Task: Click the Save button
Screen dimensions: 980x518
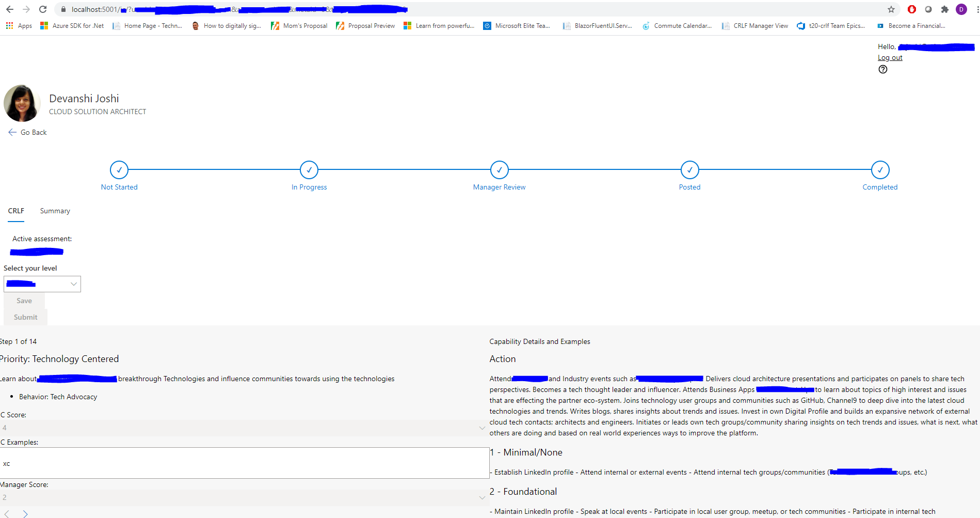Action: 24,300
